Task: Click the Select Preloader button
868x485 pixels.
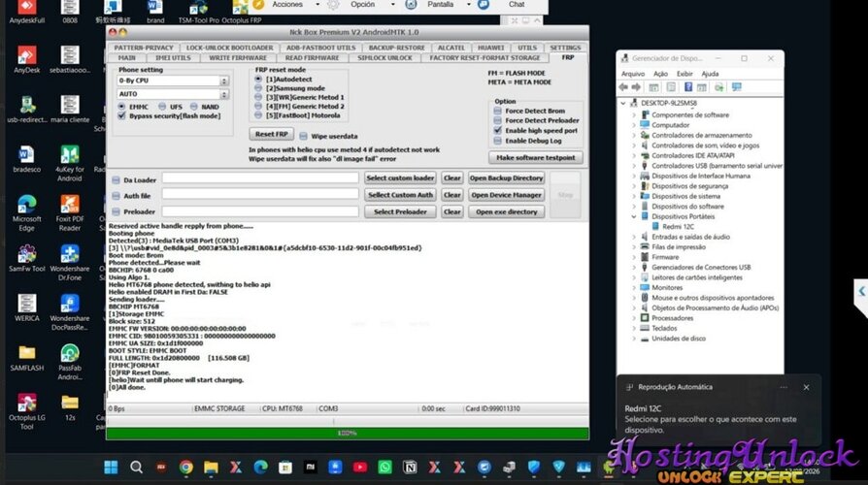Action: pyautogui.click(x=400, y=211)
